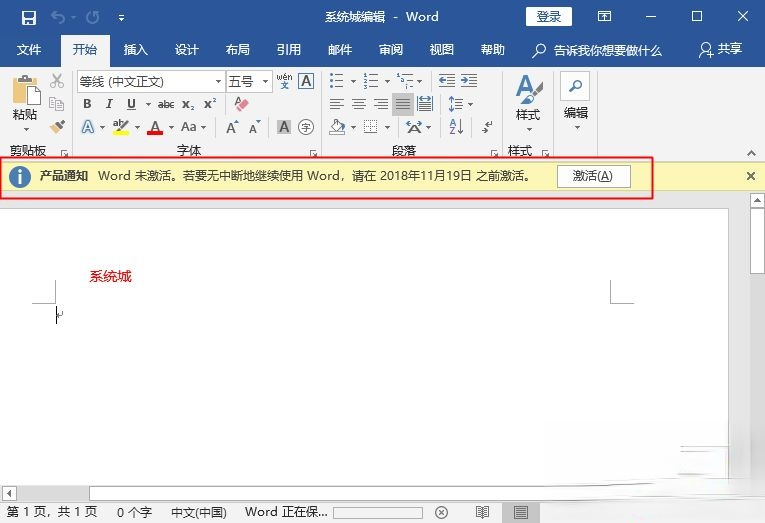Click the phonetic guide wén icon
This screenshot has height=523, width=765.
284,81
